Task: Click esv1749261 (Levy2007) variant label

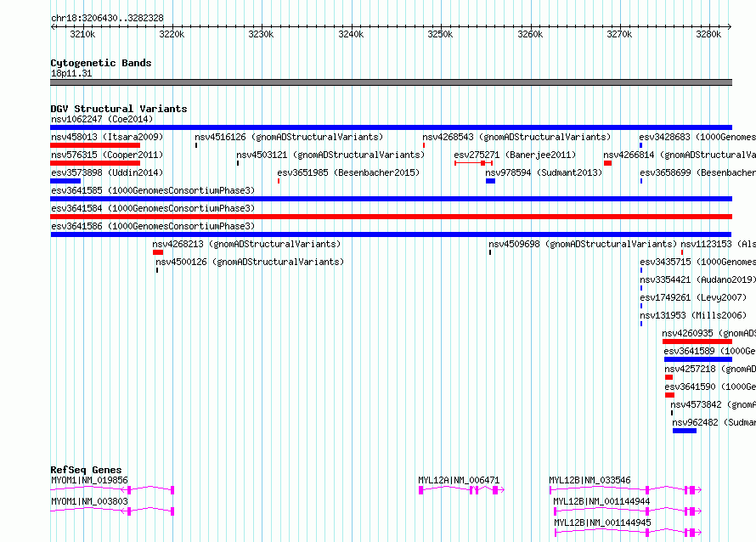Action: [693, 297]
